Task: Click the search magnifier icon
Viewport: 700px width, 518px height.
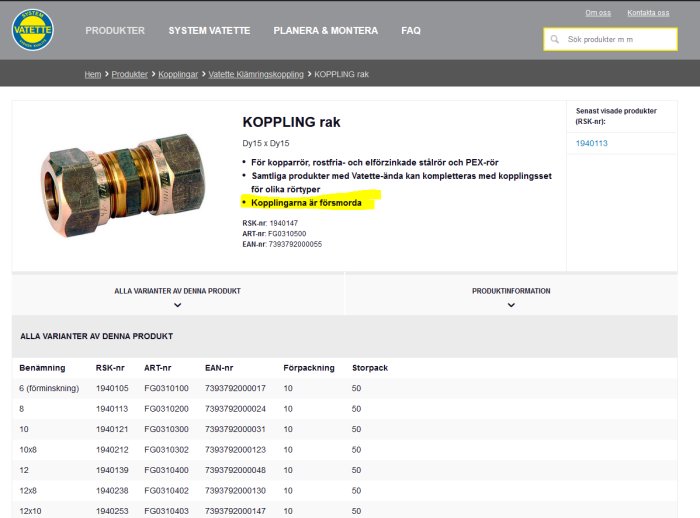Action: click(x=555, y=39)
